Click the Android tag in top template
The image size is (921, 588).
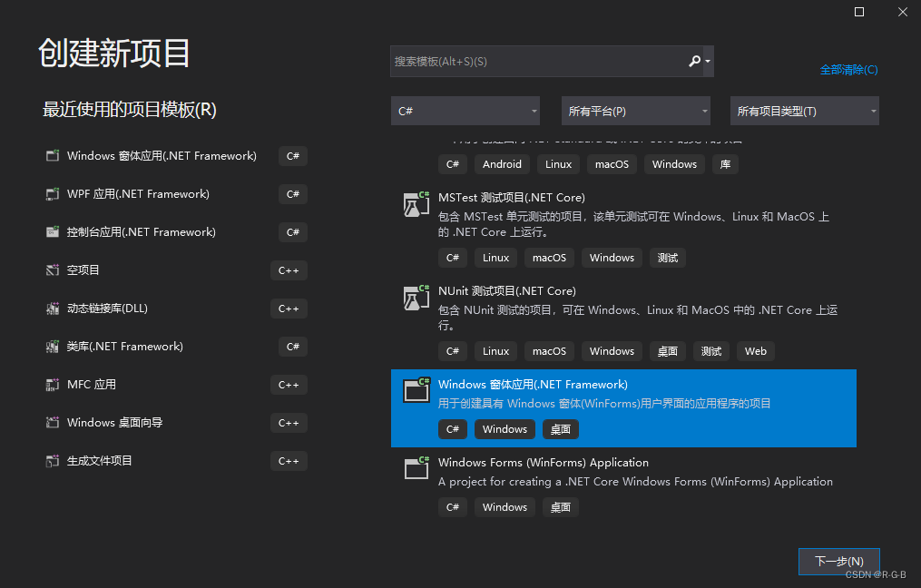click(x=502, y=164)
